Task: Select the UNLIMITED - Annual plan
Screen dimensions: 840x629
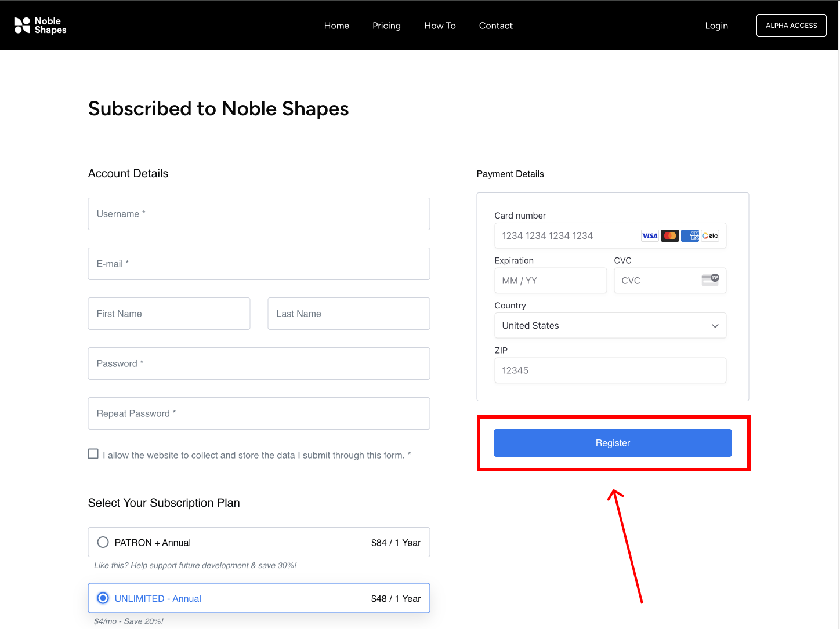Action: pos(103,598)
